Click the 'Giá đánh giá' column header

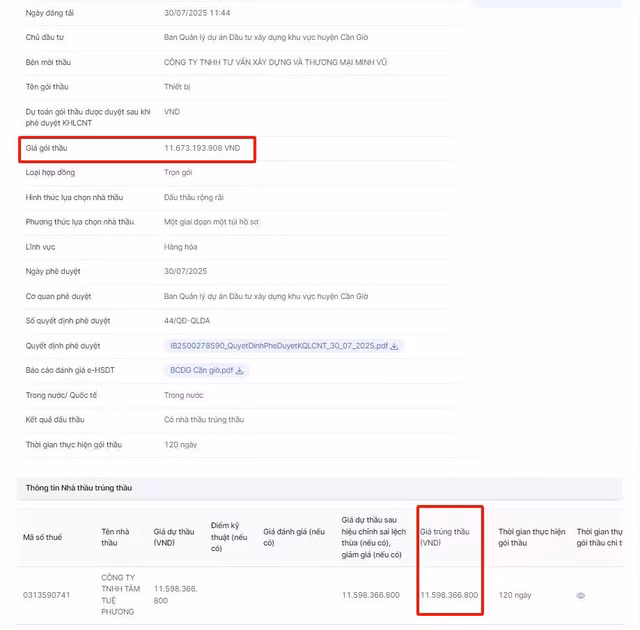(294, 537)
